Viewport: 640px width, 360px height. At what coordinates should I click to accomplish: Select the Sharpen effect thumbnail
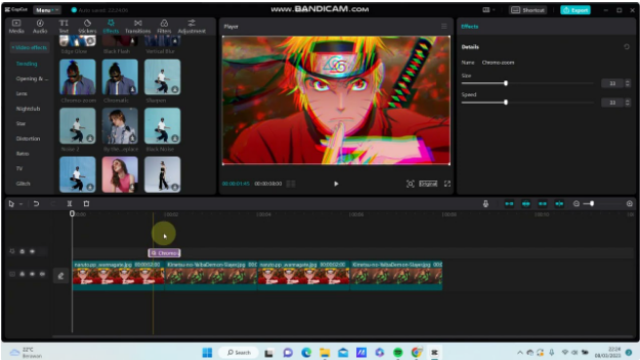pos(162,77)
